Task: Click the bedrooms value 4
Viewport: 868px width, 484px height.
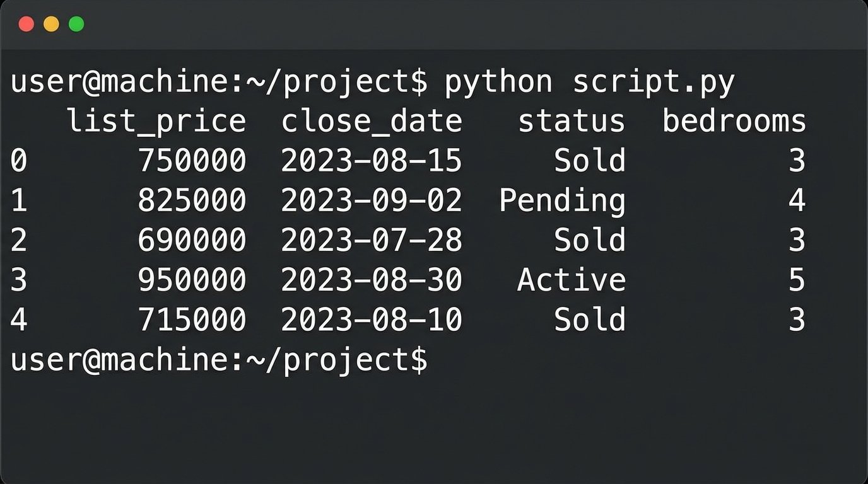Action: (x=797, y=201)
